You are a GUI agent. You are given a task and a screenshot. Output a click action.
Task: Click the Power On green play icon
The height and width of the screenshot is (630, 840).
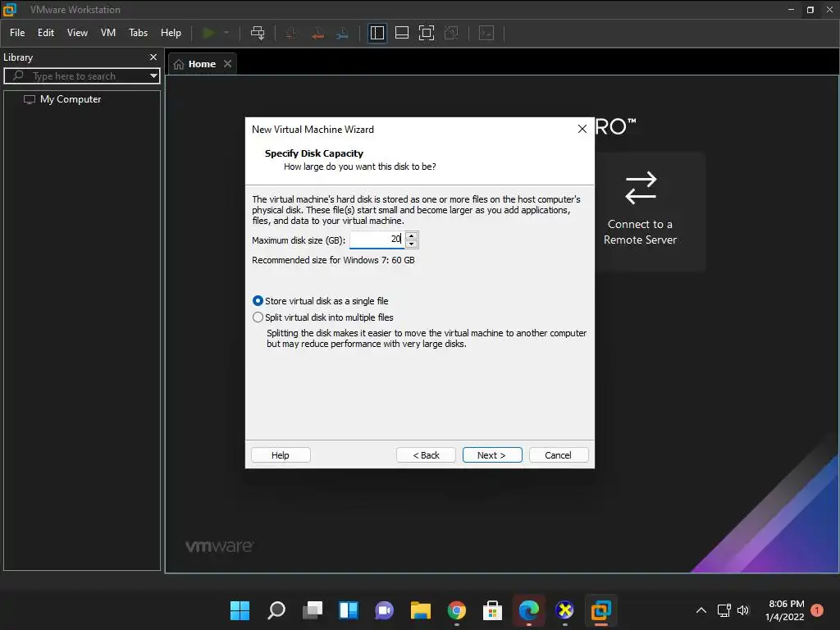208,33
